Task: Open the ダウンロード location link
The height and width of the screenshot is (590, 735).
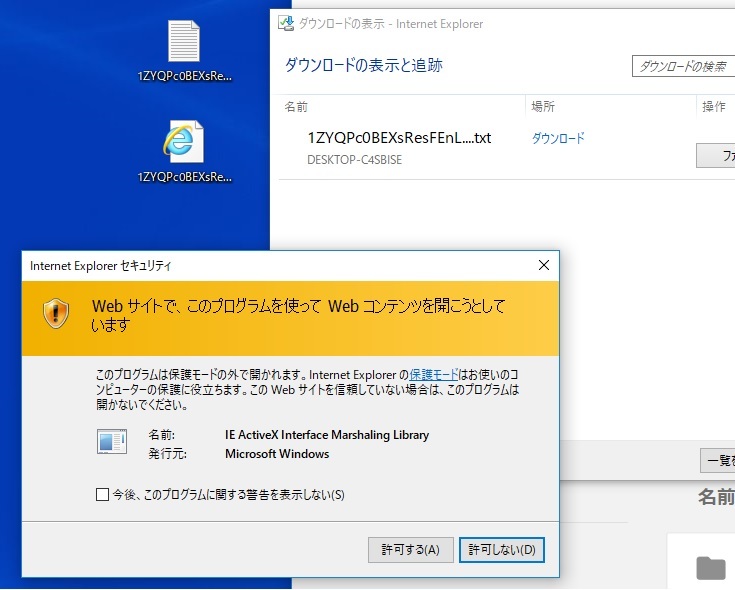Action: 557,138
